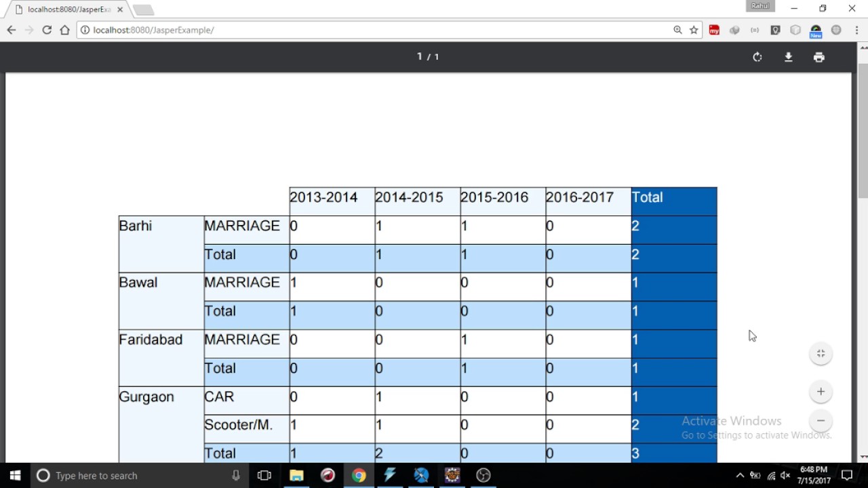Image resolution: width=868 pixels, height=488 pixels.
Task: Open the red 'my' extension
Action: pos(714,30)
